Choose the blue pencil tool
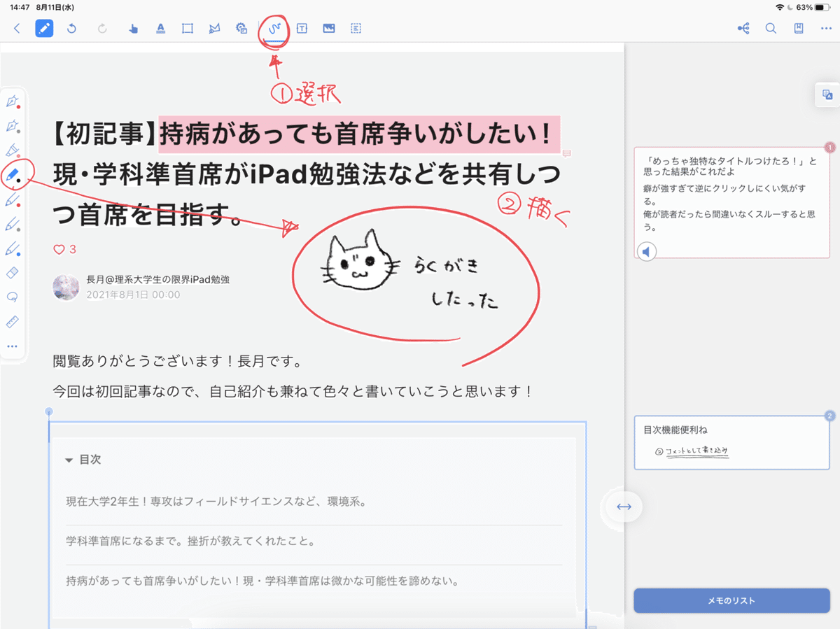Image resolution: width=840 pixels, height=629 pixels. point(12,249)
